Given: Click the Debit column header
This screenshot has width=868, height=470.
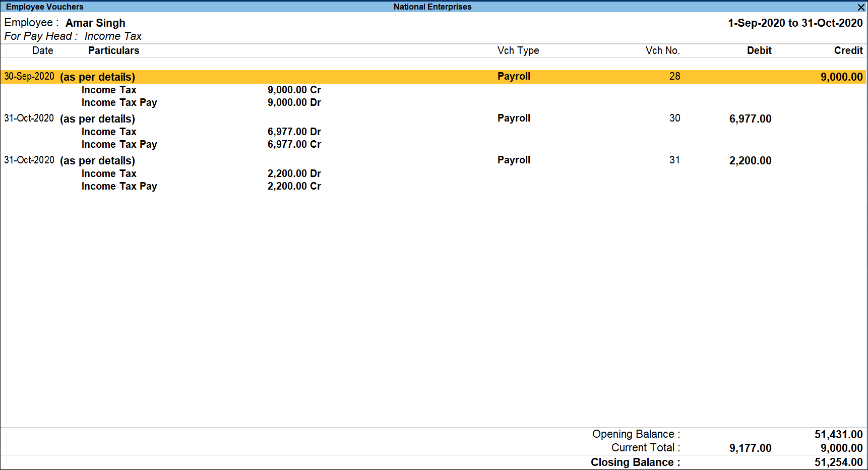Looking at the screenshot, I should (759, 50).
